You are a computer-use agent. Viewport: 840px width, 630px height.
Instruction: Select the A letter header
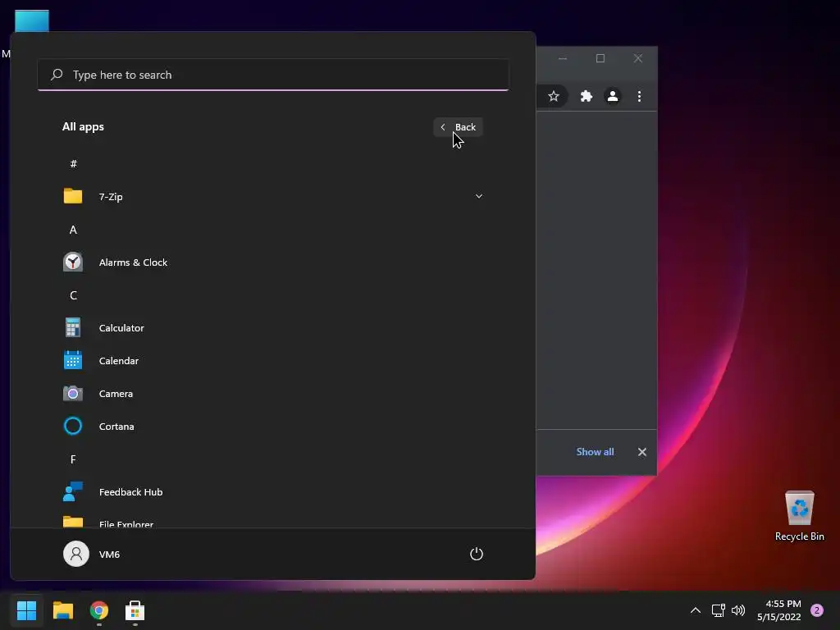73,230
